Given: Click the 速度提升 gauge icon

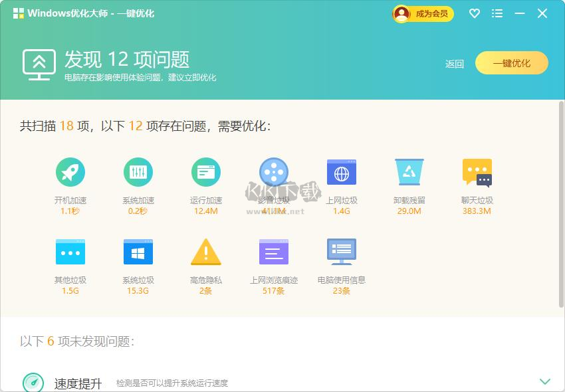Looking at the screenshot, I should click(33, 383).
